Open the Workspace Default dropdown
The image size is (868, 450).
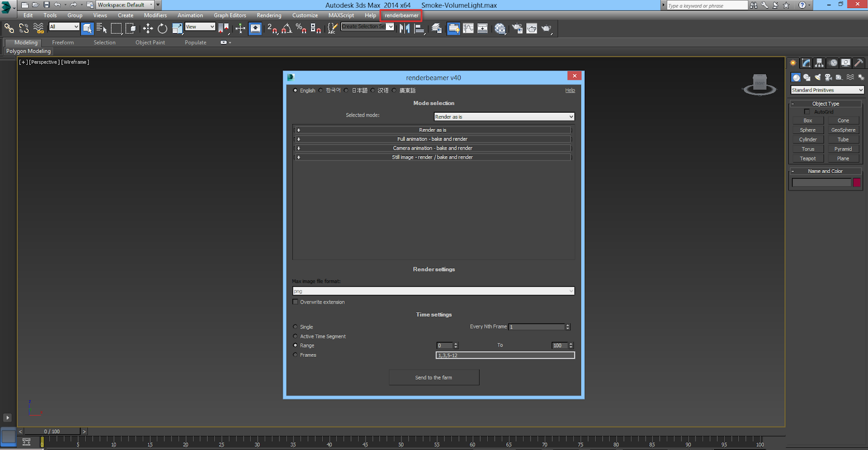[x=125, y=5]
